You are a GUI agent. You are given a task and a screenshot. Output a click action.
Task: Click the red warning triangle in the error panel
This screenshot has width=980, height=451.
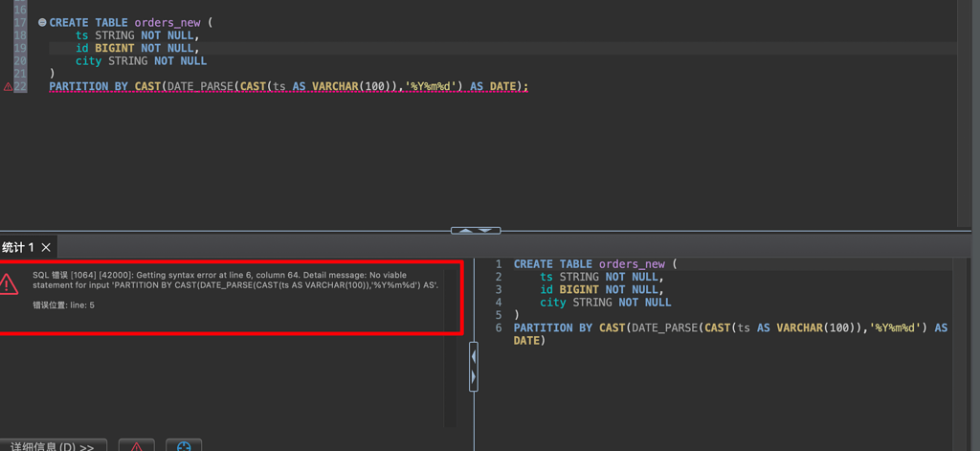point(9,283)
